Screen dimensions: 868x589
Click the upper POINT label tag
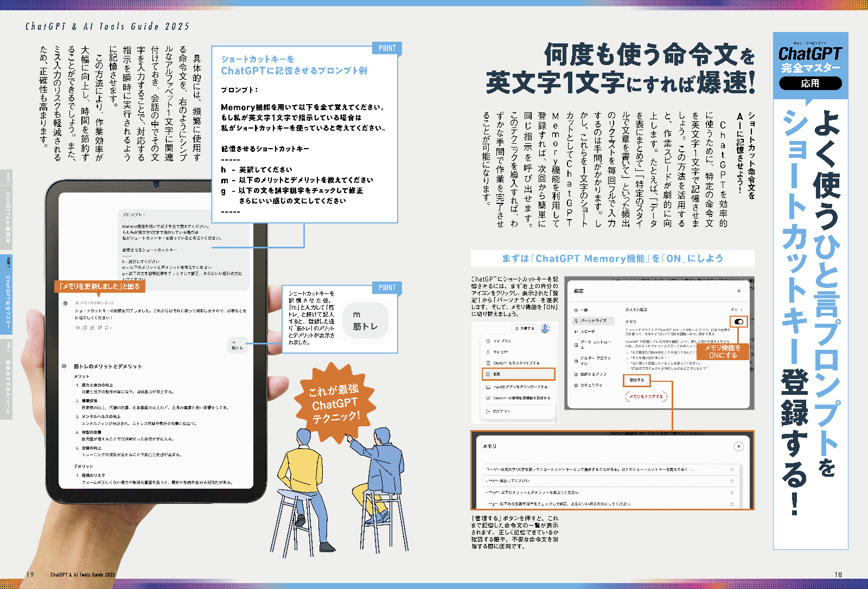click(387, 48)
